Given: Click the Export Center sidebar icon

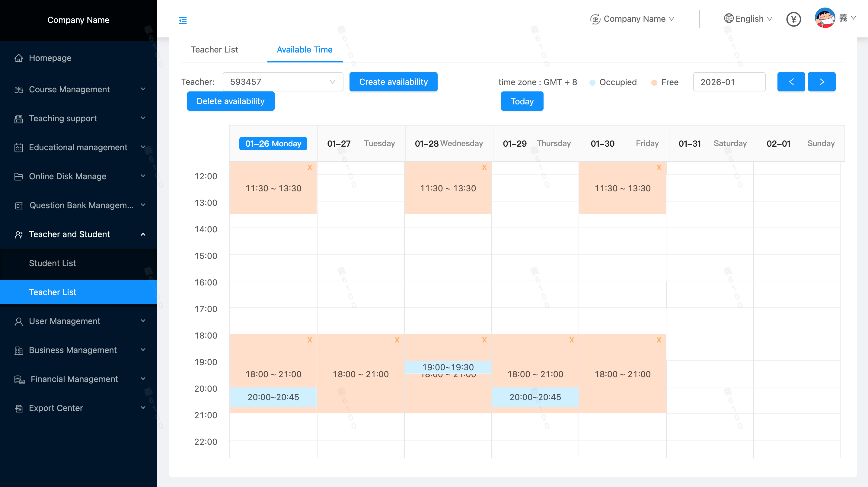Looking at the screenshot, I should point(19,408).
